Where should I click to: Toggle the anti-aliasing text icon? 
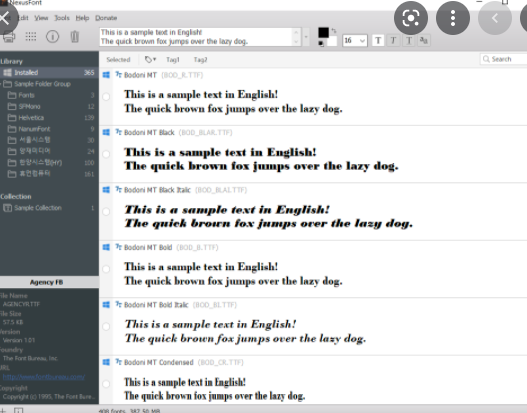(x=424, y=41)
